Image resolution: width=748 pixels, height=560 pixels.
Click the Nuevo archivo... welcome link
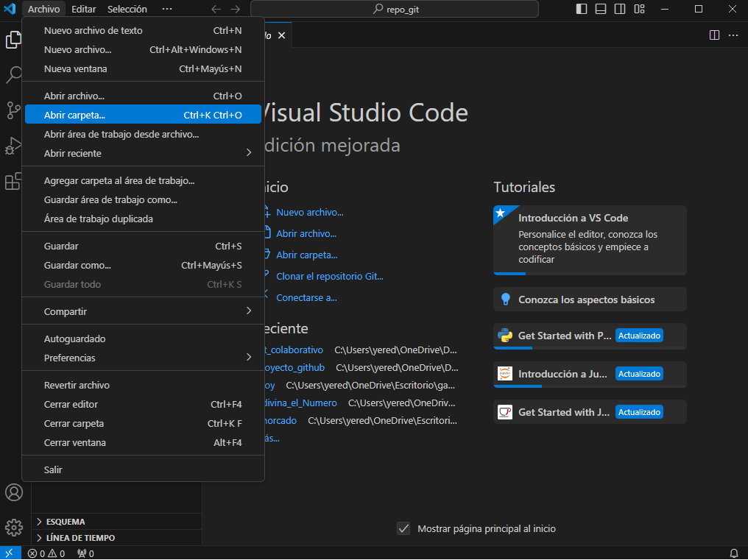point(310,212)
